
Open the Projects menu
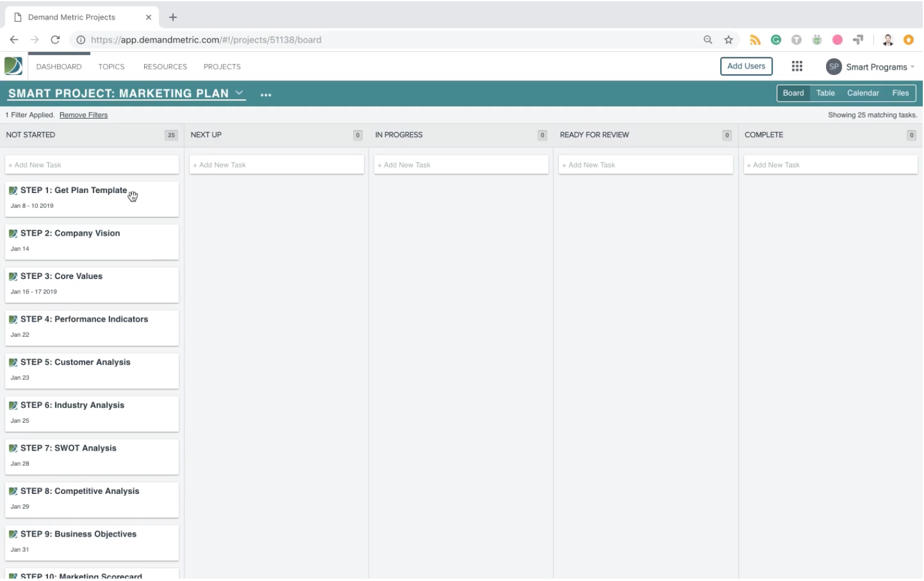222,67
